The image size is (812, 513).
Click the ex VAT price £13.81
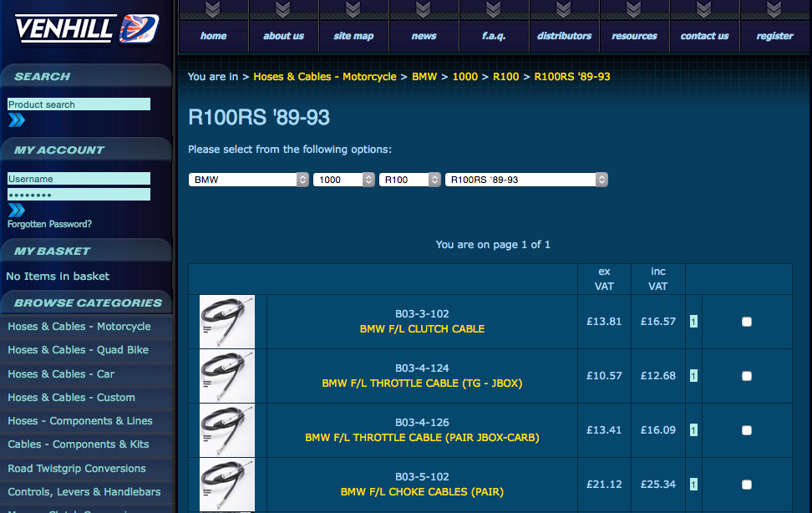pyautogui.click(x=604, y=322)
